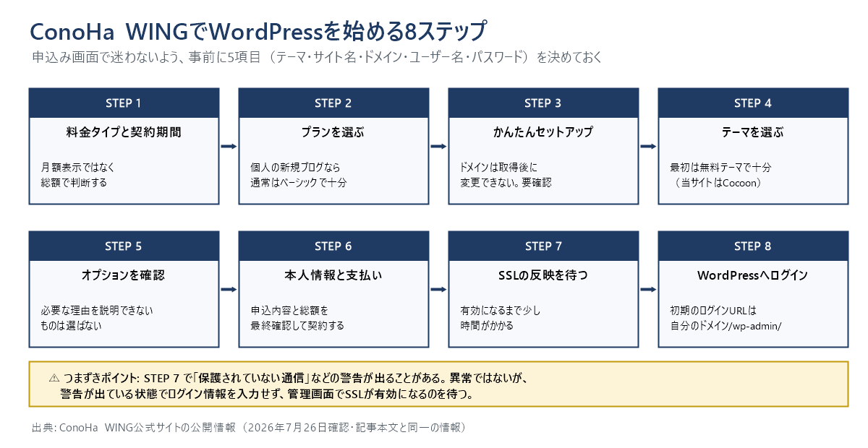Click text '初期のログインURLは 自分のドメイン/wp-admin/'
This screenshot has height=448, width=868.
coord(726,318)
